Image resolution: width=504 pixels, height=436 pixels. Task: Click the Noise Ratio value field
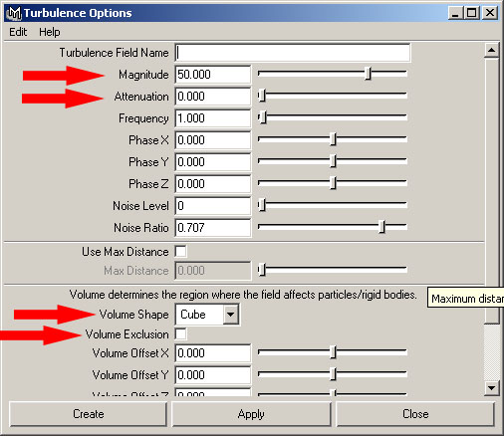pyautogui.click(x=213, y=228)
